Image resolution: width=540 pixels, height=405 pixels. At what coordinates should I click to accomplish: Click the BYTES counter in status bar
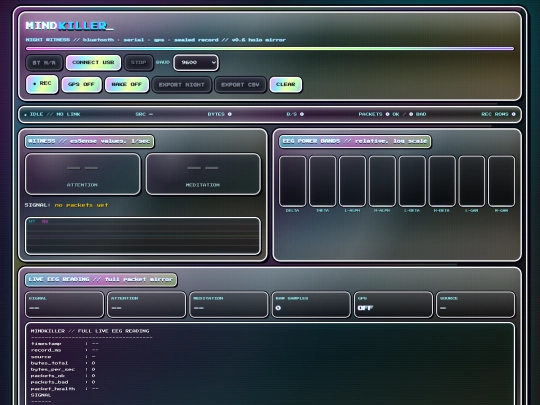[219, 114]
